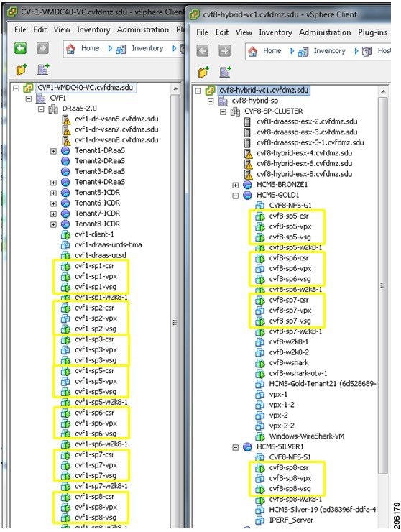Click the HCMS-GOLD1 resource pool icon
Screen dimensions: 401x532
click(x=248, y=195)
